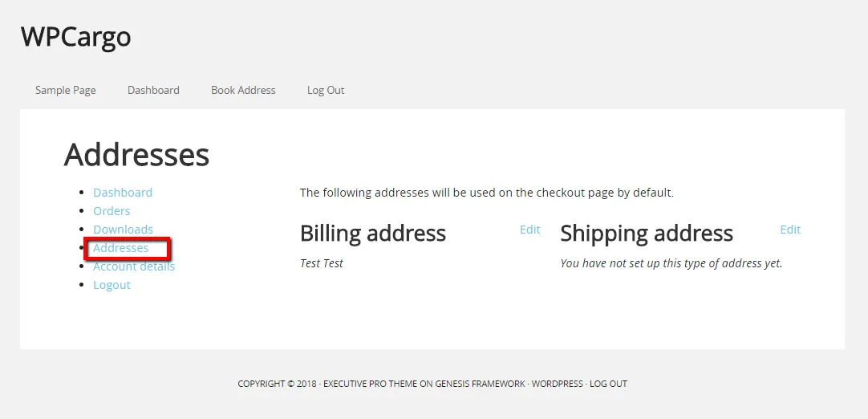Click the WPCargo site title
Viewport: 868px width, 419px height.
point(75,37)
